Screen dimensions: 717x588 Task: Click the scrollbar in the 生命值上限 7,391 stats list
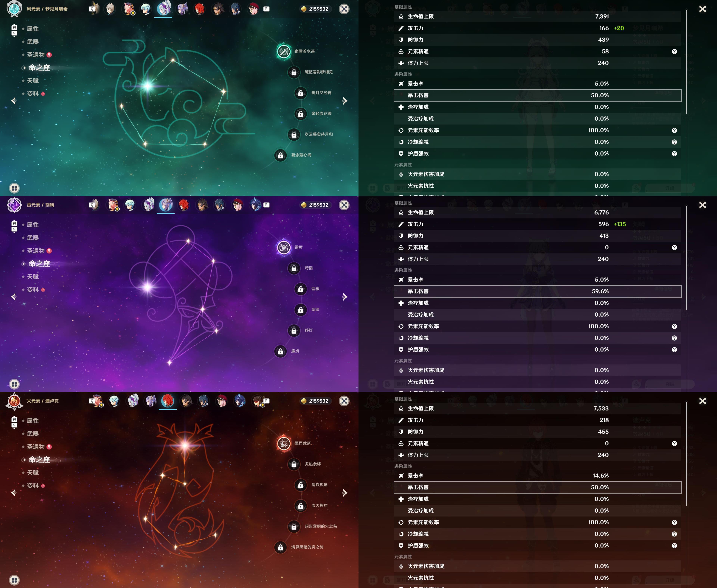tap(687, 62)
